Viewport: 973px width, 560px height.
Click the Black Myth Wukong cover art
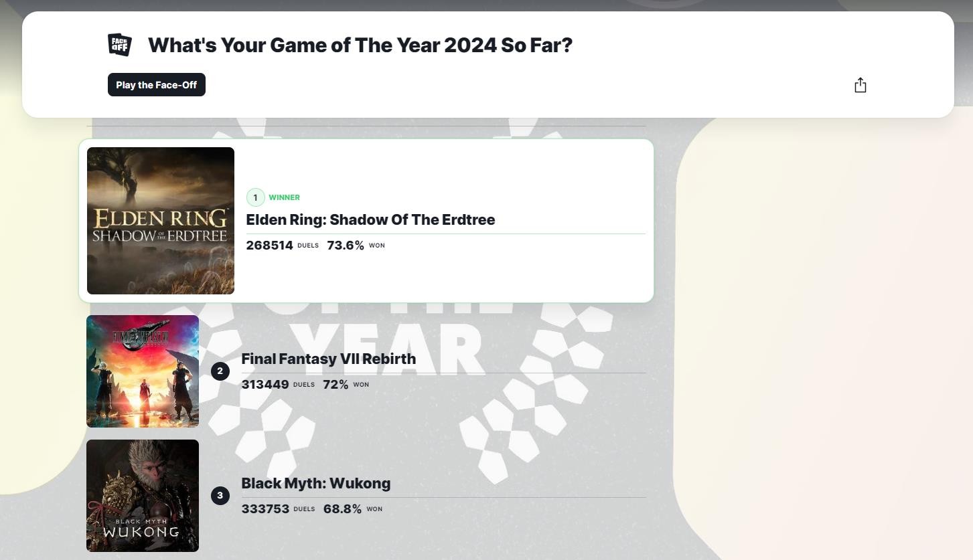pos(143,496)
